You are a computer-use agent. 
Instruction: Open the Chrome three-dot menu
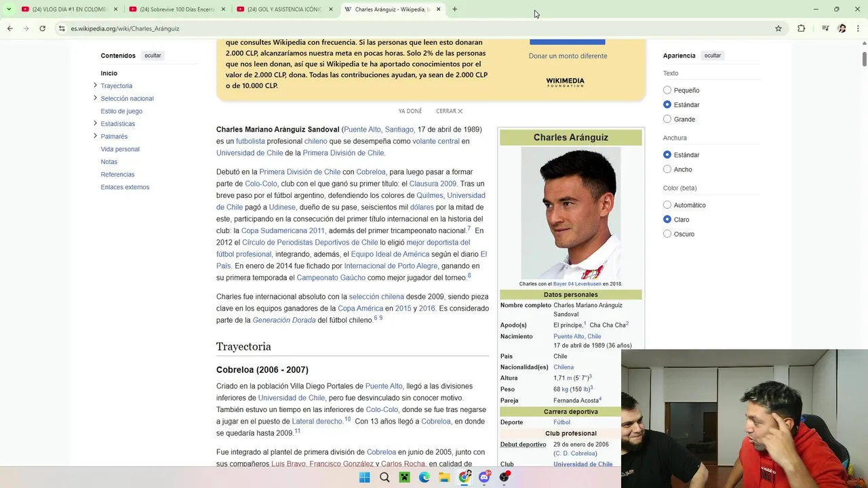click(859, 28)
